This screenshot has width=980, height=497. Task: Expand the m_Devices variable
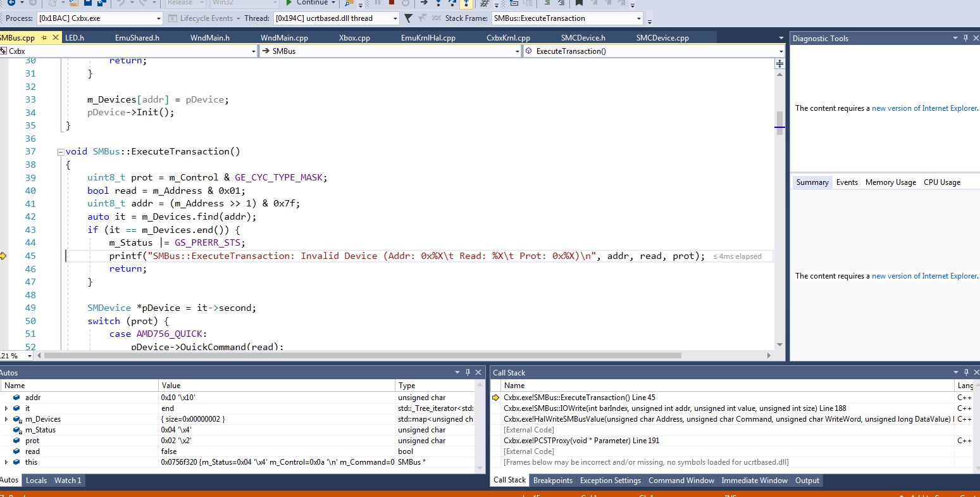6,419
